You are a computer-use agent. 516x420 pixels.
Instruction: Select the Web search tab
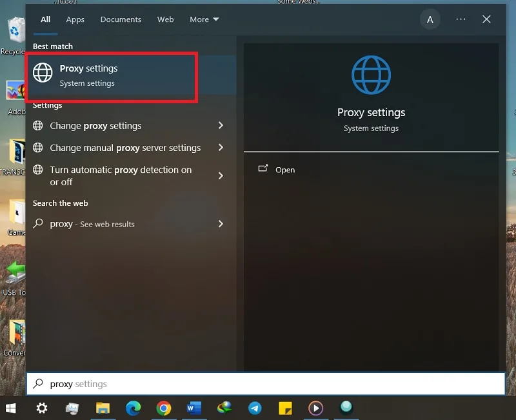pos(165,19)
